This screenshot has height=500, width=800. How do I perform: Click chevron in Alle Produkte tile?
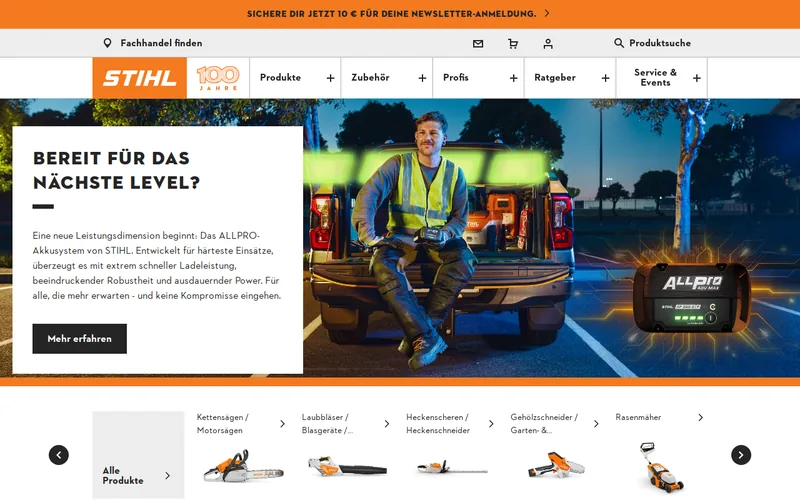point(167,476)
